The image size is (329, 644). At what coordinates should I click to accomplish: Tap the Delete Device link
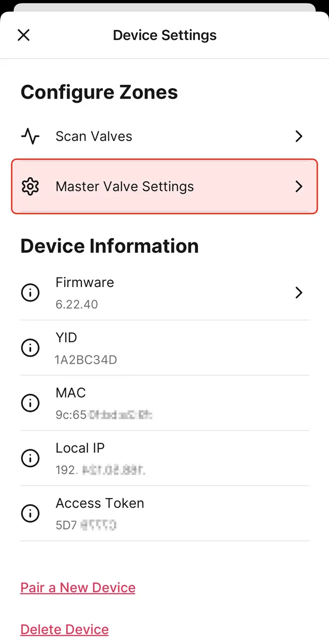tap(64, 629)
